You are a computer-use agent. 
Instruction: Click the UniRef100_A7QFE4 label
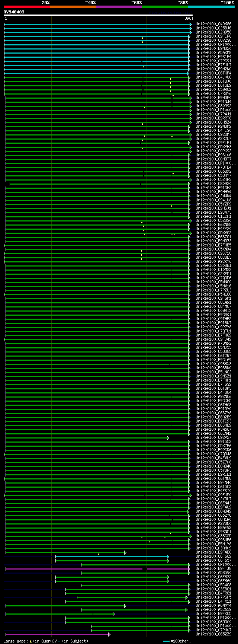point(213,168)
